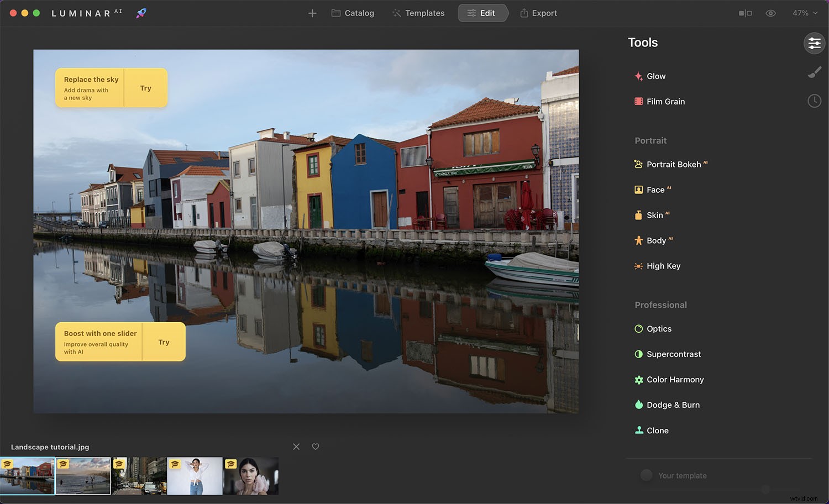Open the Optics tool
The width and height of the screenshot is (829, 504).
[659, 329]
